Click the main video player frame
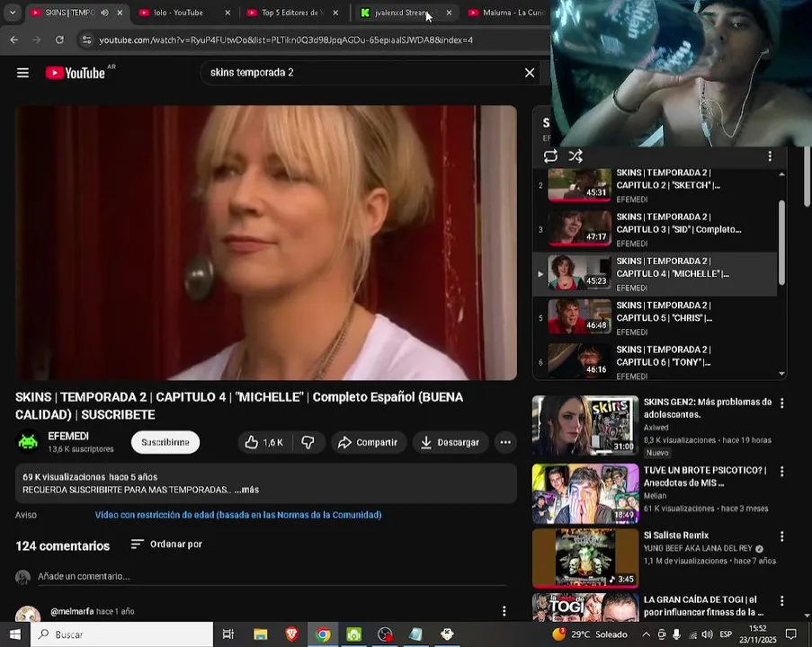This screenshot has width=812, height=647. click(266, 243)
